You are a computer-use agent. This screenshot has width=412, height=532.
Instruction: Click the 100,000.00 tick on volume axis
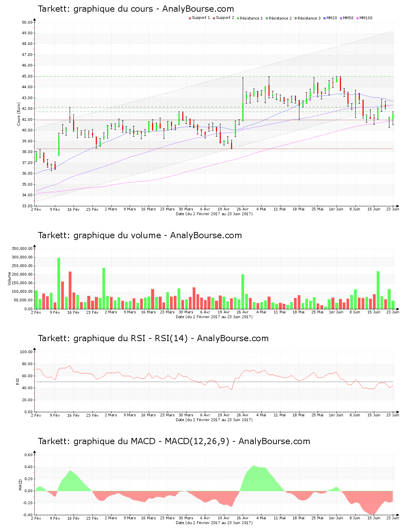point(22,292)
